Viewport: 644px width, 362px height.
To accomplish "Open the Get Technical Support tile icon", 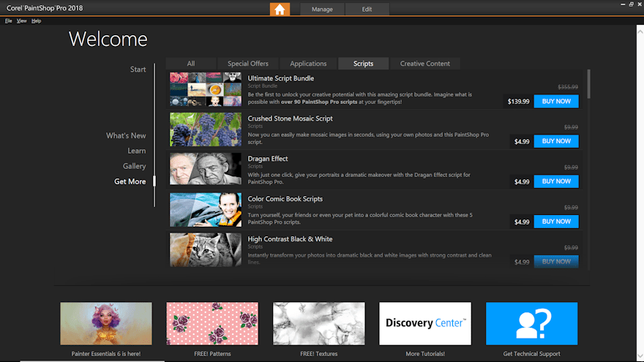I will tap(531, 323).
